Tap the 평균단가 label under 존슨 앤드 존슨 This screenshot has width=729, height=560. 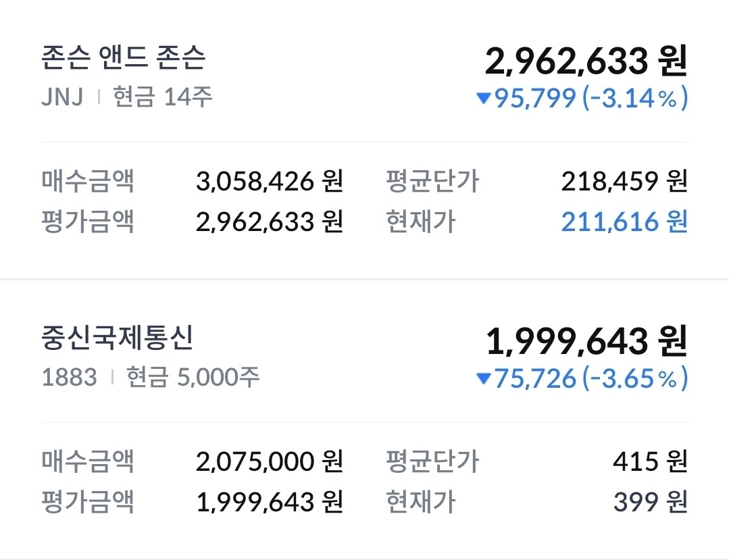pyautogui.click(x=432, y=181)
